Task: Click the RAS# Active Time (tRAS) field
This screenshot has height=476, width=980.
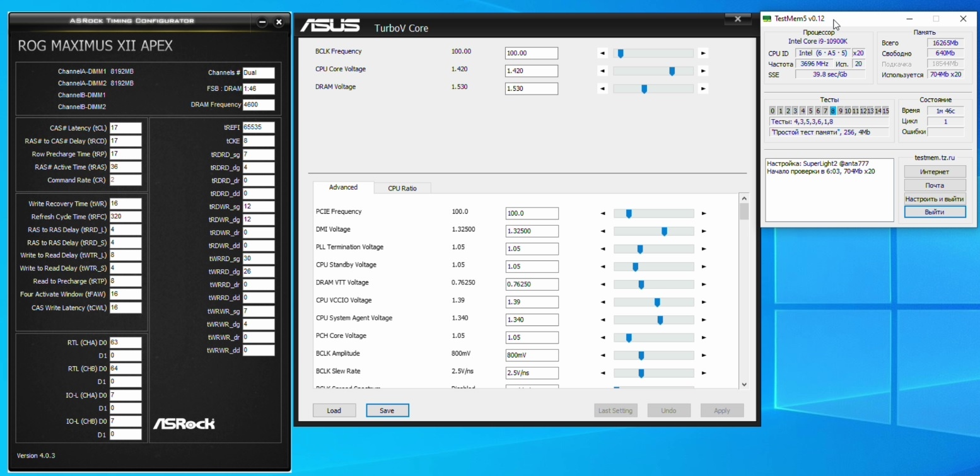Action: [x=125, y=167]
